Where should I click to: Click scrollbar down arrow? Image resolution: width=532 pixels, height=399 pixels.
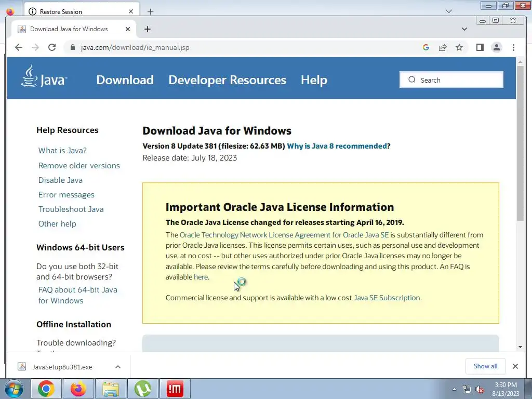click(520, 347)
